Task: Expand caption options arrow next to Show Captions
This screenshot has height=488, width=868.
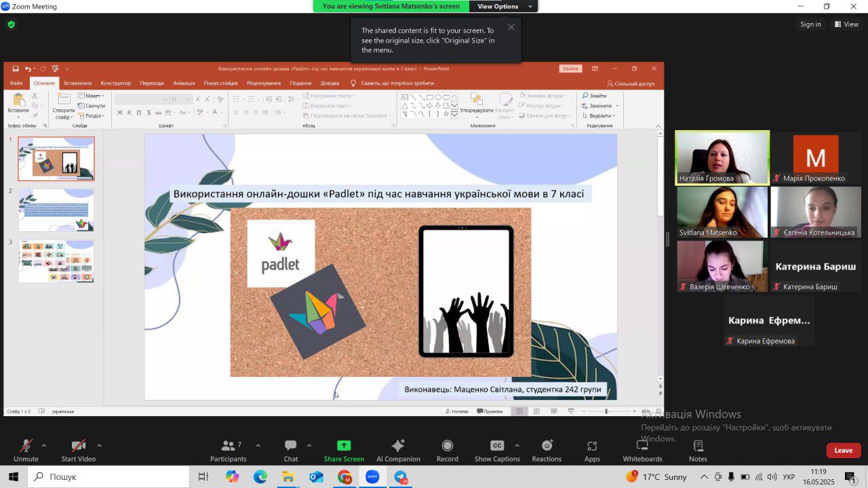Action: pyautogui.click(x=517, y=445)
